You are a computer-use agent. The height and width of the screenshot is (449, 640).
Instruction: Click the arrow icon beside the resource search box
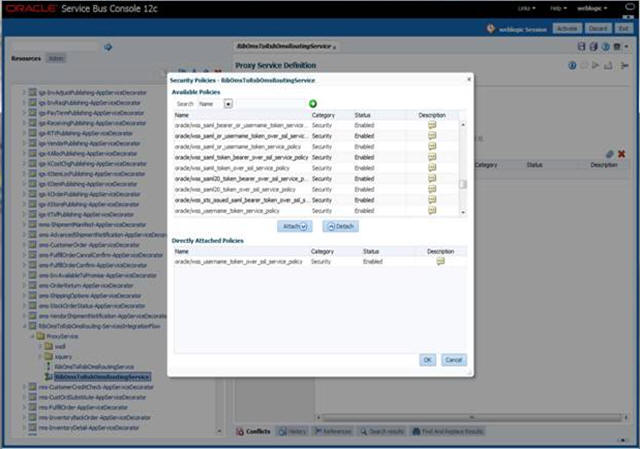[x=108, y=47]
